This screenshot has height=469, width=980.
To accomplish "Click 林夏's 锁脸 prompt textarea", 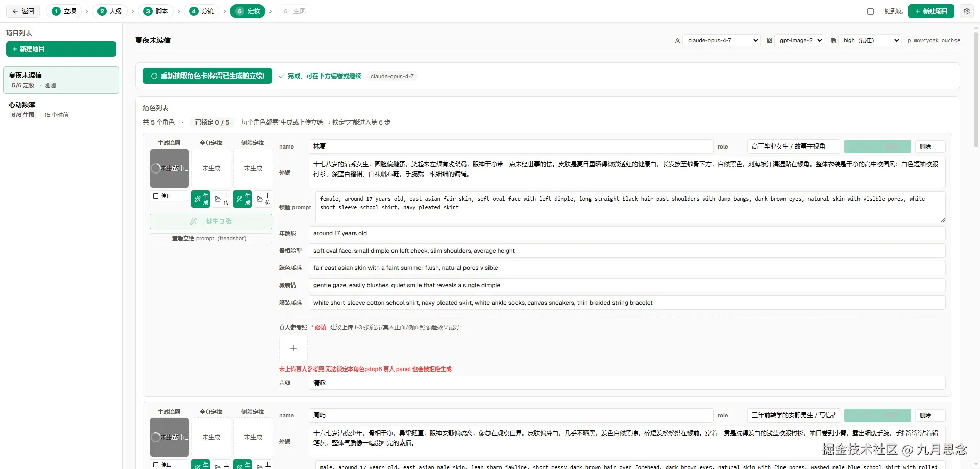I will pos(630,207).
